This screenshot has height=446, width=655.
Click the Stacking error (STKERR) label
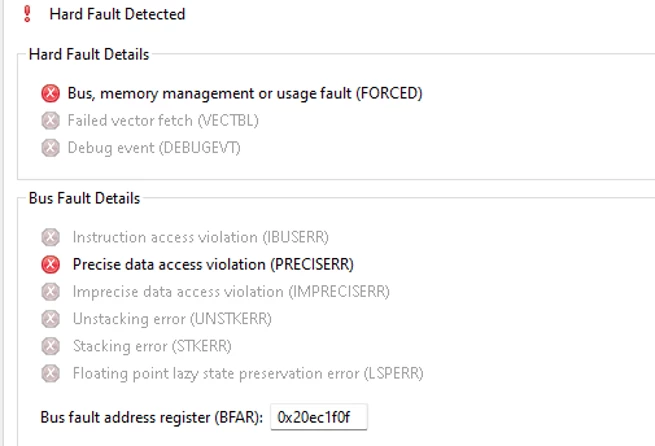pos(152,346)
